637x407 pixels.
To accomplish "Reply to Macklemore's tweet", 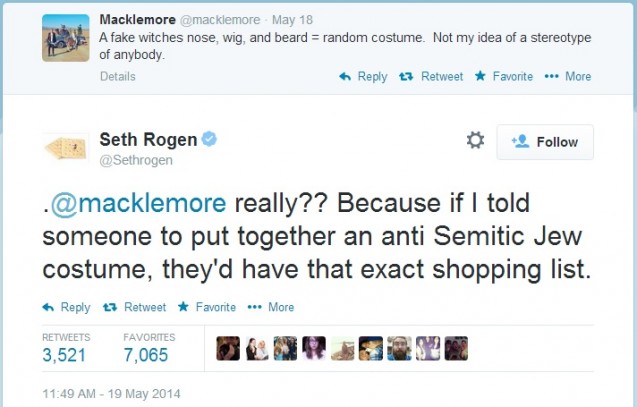I will (x=364, y=76).
